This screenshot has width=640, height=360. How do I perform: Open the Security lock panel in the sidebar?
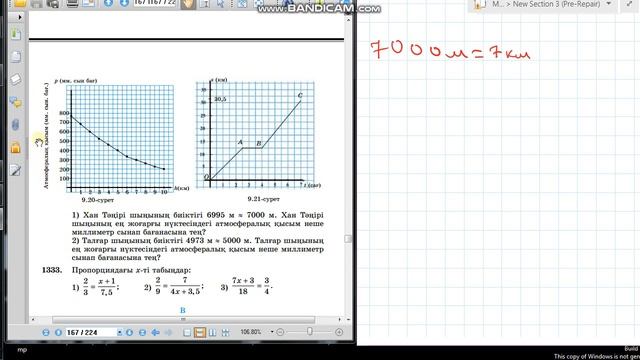click(x=16, y=147)
